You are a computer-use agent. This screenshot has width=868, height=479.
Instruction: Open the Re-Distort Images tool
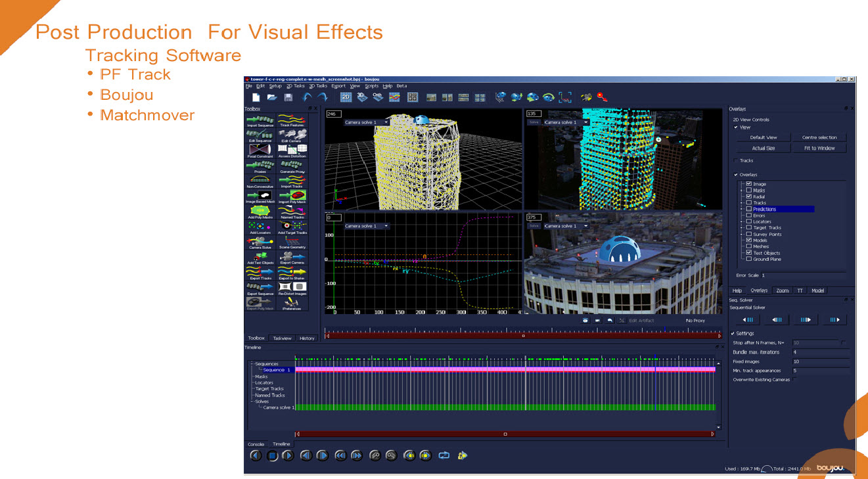click(x=292, y=287)
